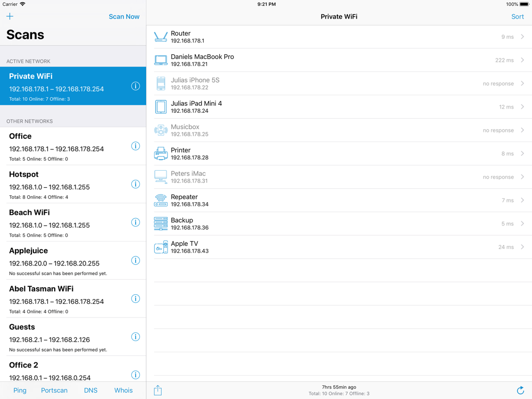The width and height of the screenshot is (532, 399).
Task: Open the Portscan tool tab
Action: [x=54, y=390]
